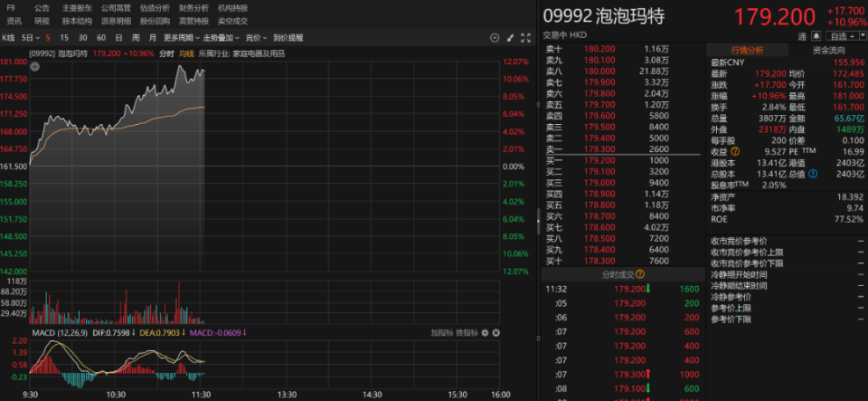The height and width of the screenshot is (401, 868).
Task: Switch to the 行情分析 tab
Action: (x=748, y=51)
